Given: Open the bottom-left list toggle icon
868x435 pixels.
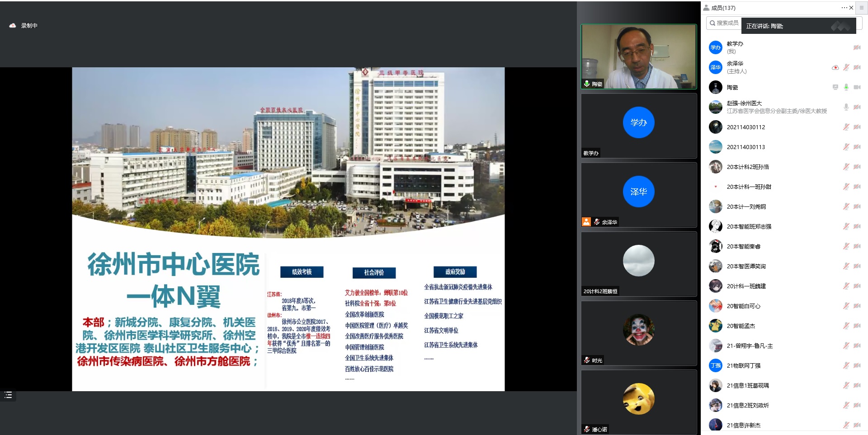Looking at the screenshot, I should (x=8, y=395).
